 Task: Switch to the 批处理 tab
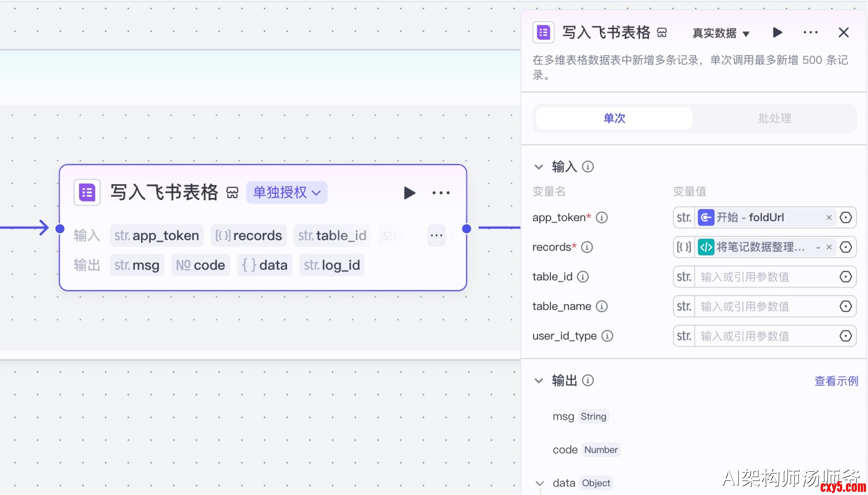tap(774, 118)
